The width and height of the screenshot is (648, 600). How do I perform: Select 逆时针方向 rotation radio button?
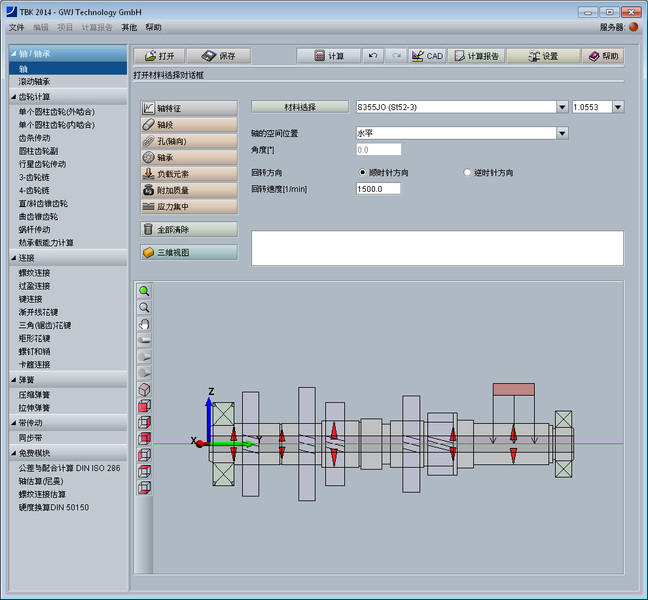pos(467,173)
